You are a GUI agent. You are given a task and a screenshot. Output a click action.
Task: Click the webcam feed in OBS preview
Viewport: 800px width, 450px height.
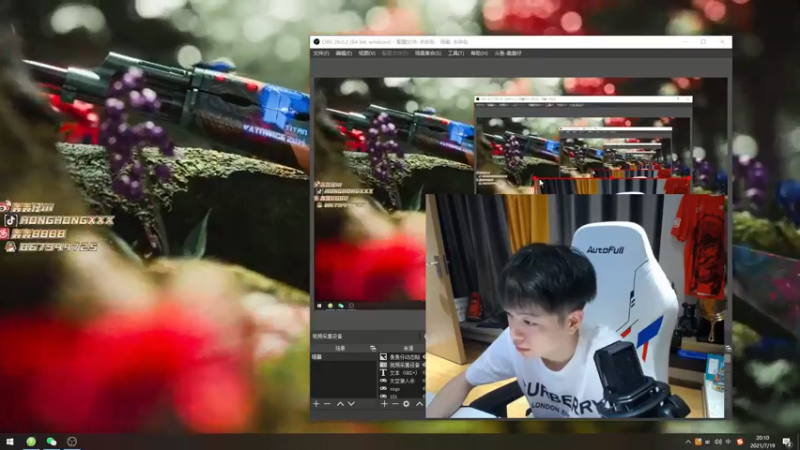(575, 306)
